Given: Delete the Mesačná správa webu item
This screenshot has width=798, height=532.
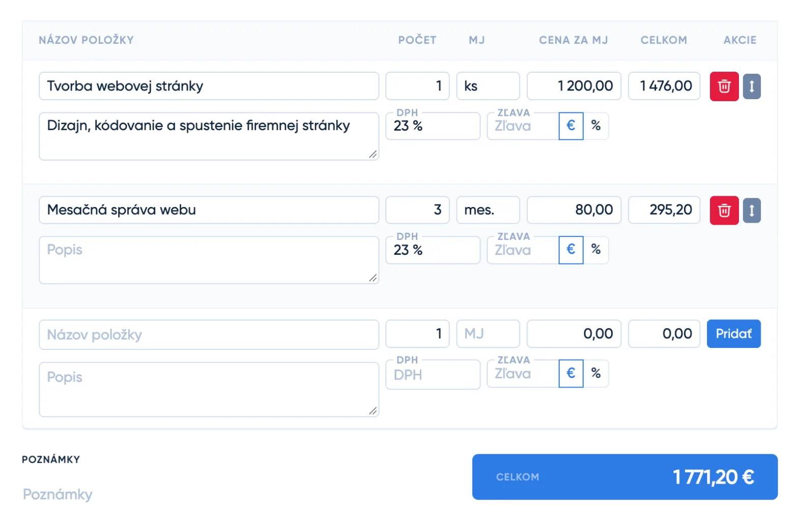Looking at the screenshot, I should pyautogui.click(x=724, y=210).
